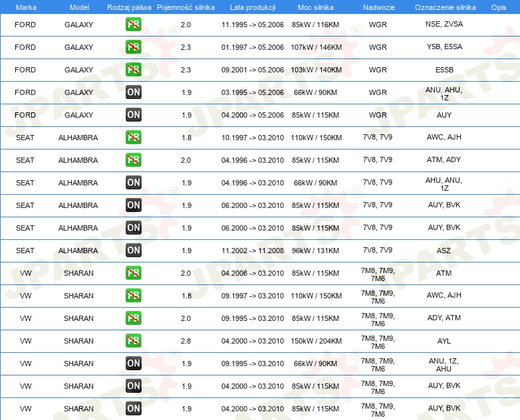Click the Moc silnika column header
520x420 pixels.
click(x=316, y=7)
